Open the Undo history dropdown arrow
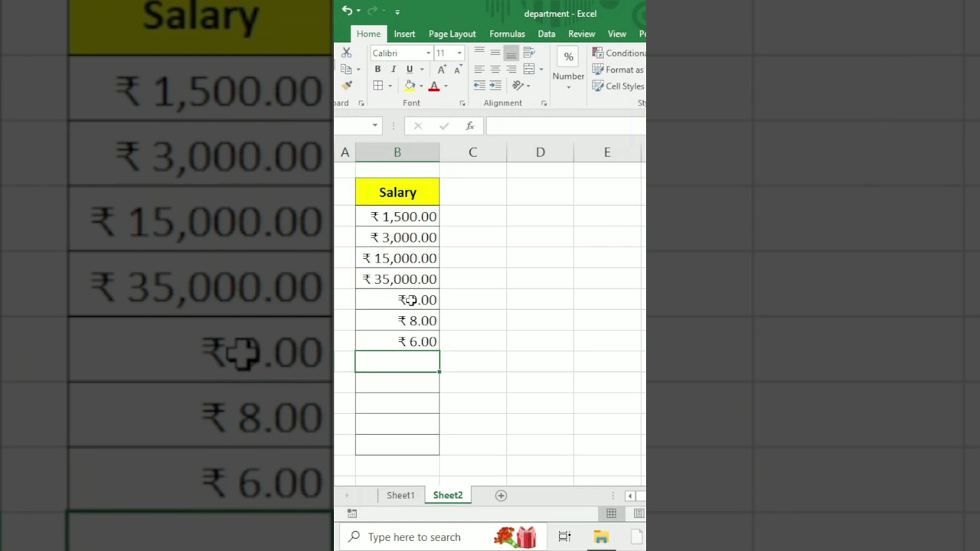 (x=358, y=11)
